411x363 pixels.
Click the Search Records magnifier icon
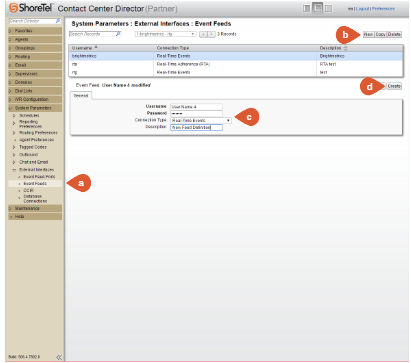tap(118, 34)
